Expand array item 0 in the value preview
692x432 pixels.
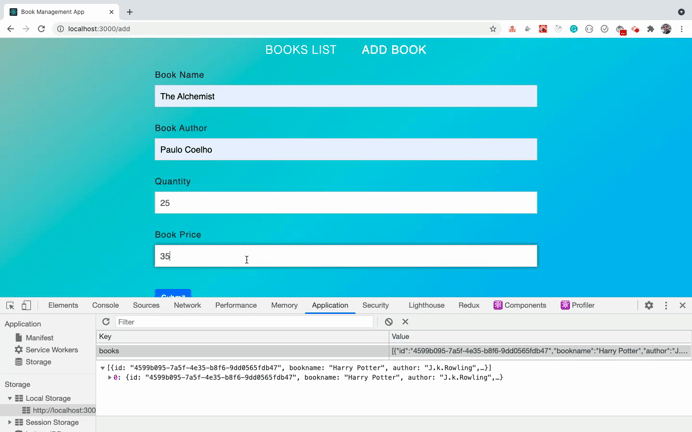(x=109, y=378)
